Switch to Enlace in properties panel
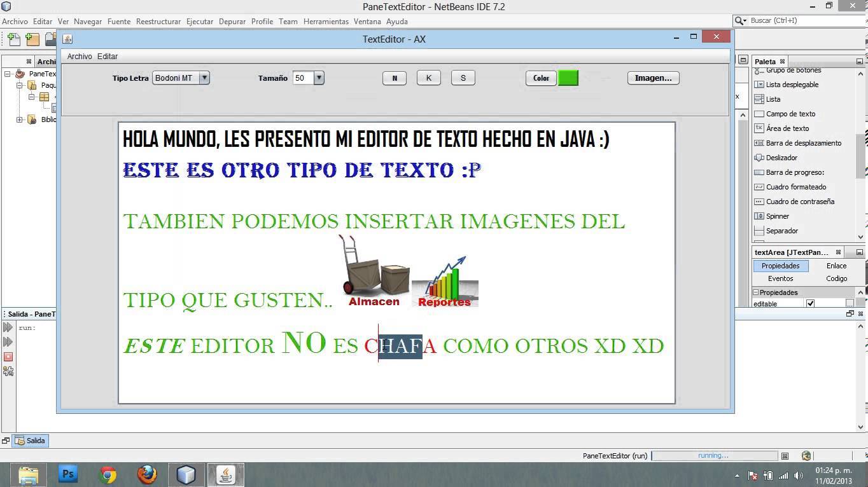 point(837,266)
